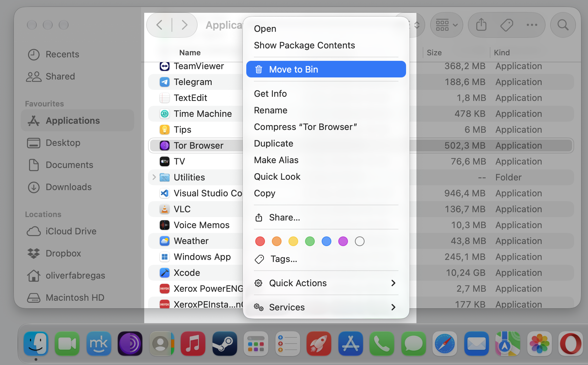Apply the green tag color
The width and height of the screenshot is (588, 365).
tap(310, 241)
